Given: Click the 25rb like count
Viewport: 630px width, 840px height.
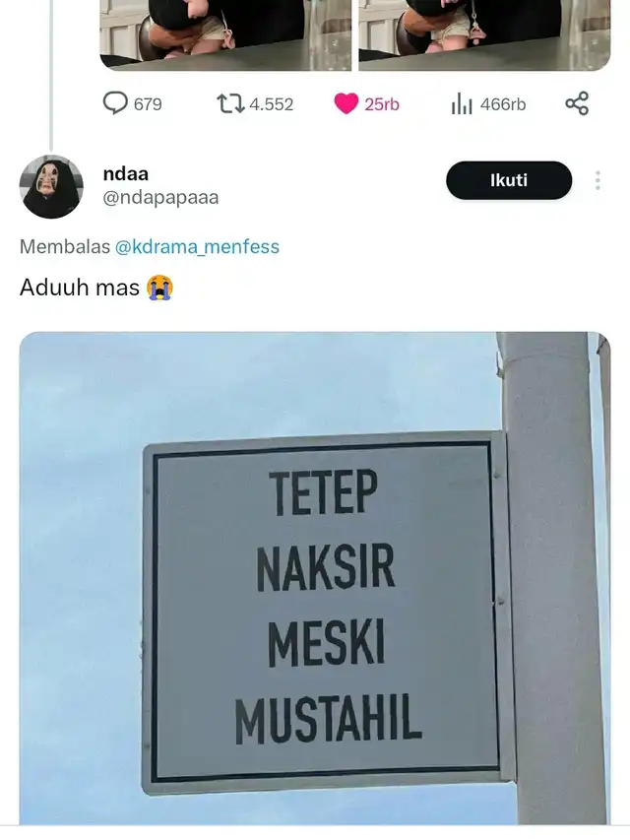Looking at the screenshot, I should 382,104.
